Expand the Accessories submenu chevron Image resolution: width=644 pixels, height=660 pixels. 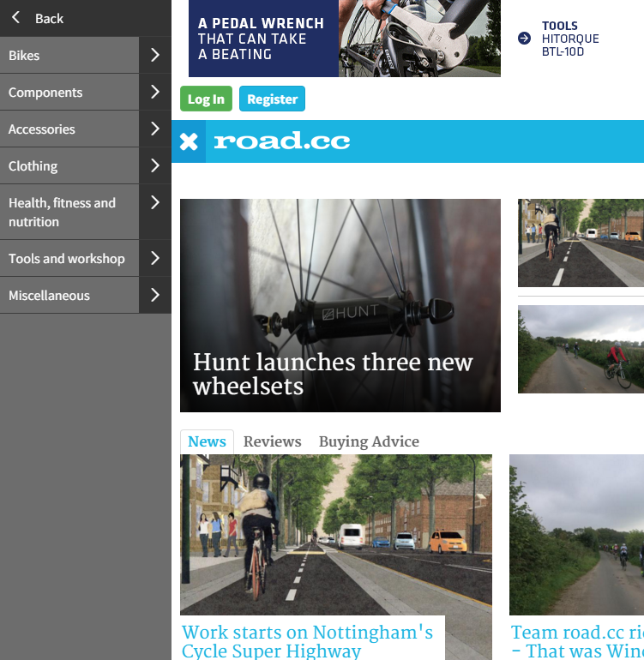tap(155, 129)
